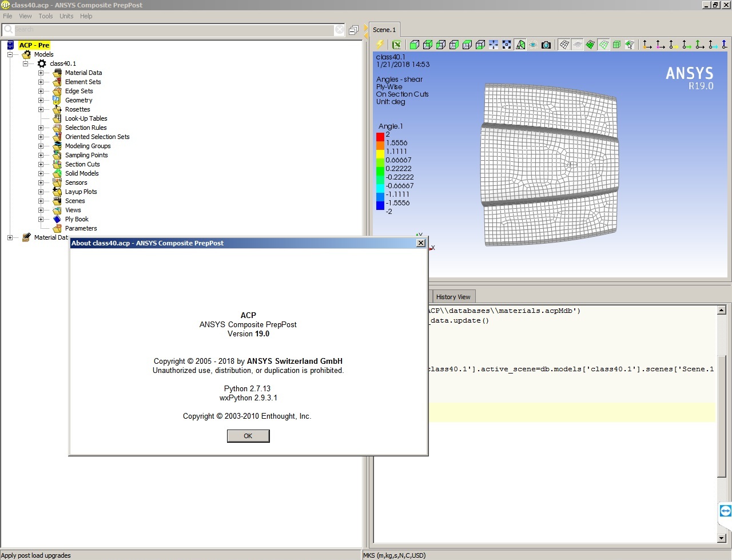Click the blue-arrow axis icon
This screenshot has height=560, width=732.
pyautogui.click(x=724, y=45)
